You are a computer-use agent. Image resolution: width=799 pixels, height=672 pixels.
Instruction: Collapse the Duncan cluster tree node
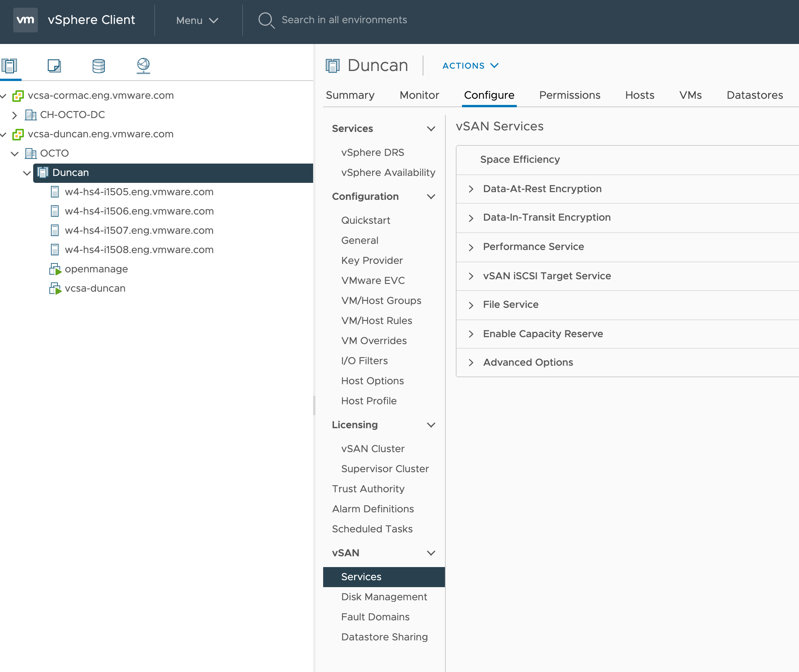point(27,173)
